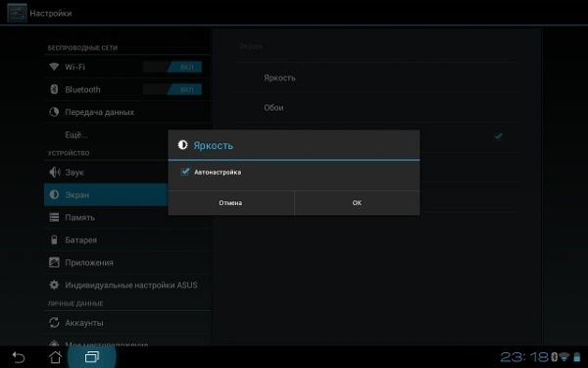Viewport: 588px width, 368px height.
Task: Tap the Беспроводные сети section header
Action: point(82,48)
